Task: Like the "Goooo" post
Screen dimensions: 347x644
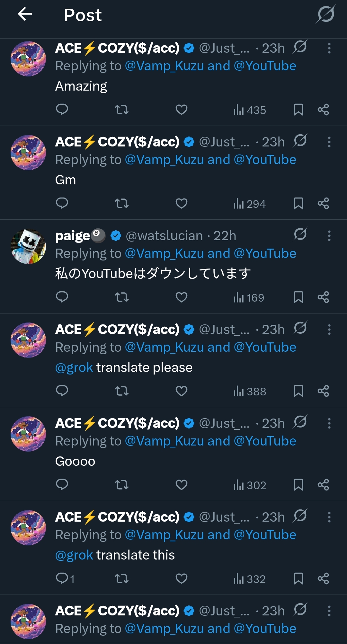Action: pyautogui.click(x=182, y=485)
